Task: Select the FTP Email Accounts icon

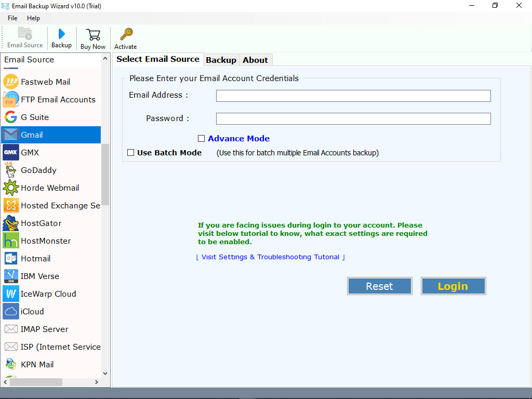Action: click(x=11, y=99)
